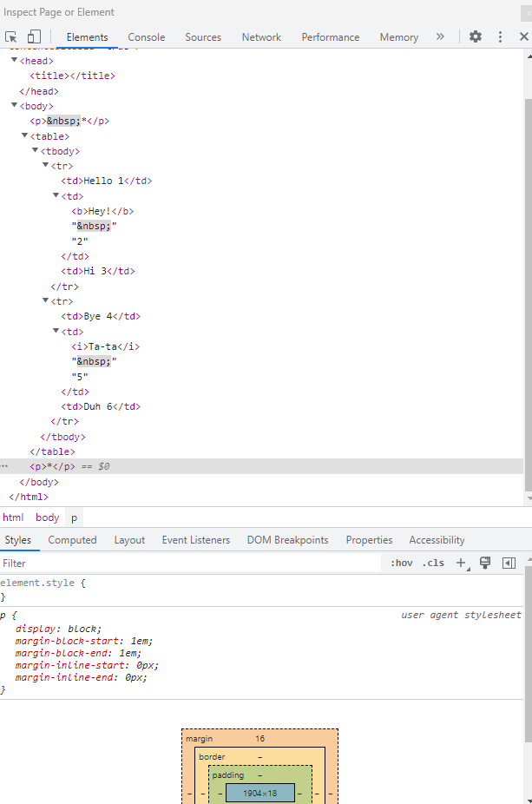Click the element.style rule
The height and width of the screenshot is (804, 532).
pyautogui.click(x=43, y=583)
